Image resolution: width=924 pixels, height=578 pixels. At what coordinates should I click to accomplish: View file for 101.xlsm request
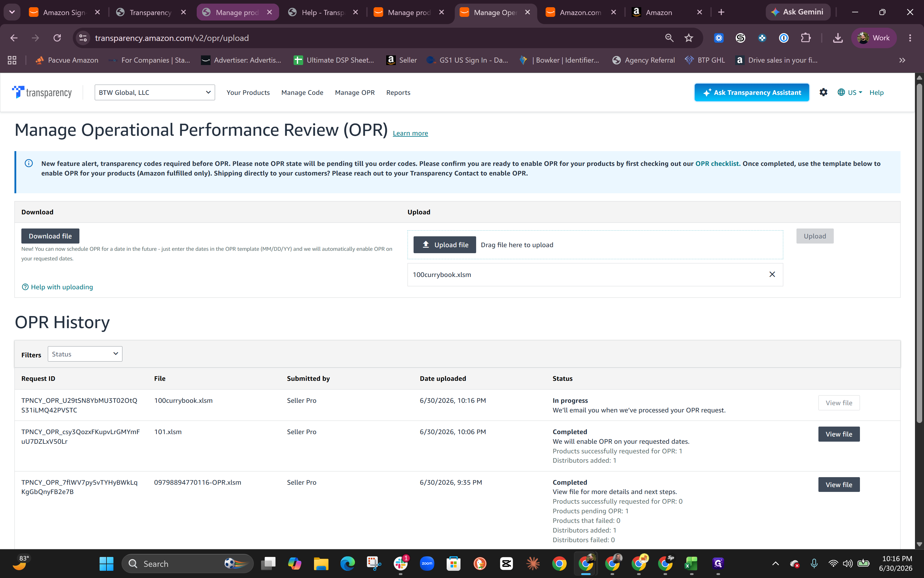[839, 434]
